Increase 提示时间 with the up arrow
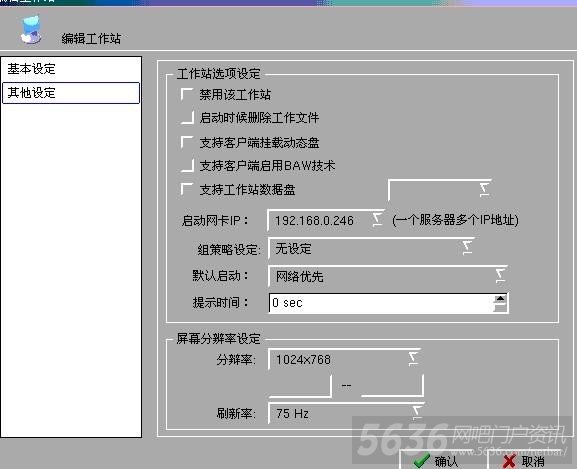Screen dimensions: 577x469 [x=500, y=299]
